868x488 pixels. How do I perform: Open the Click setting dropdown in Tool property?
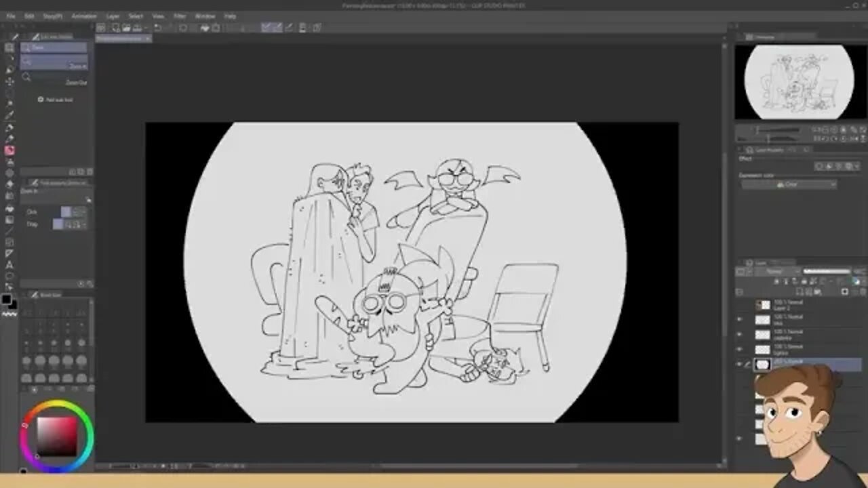click(75, 212)
